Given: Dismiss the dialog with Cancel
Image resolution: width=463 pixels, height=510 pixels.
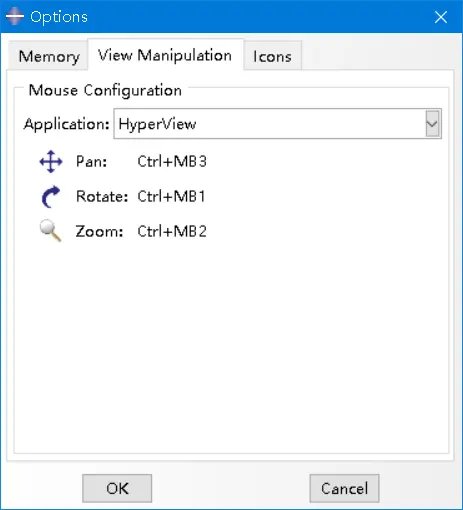Looking at the screenshot, I should [344, 488].
